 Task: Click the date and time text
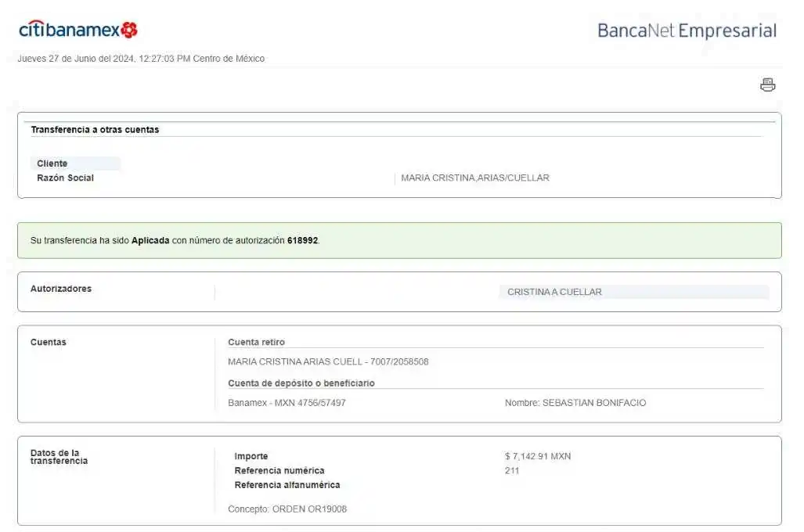pyautogui.click(x=141, y=58)
